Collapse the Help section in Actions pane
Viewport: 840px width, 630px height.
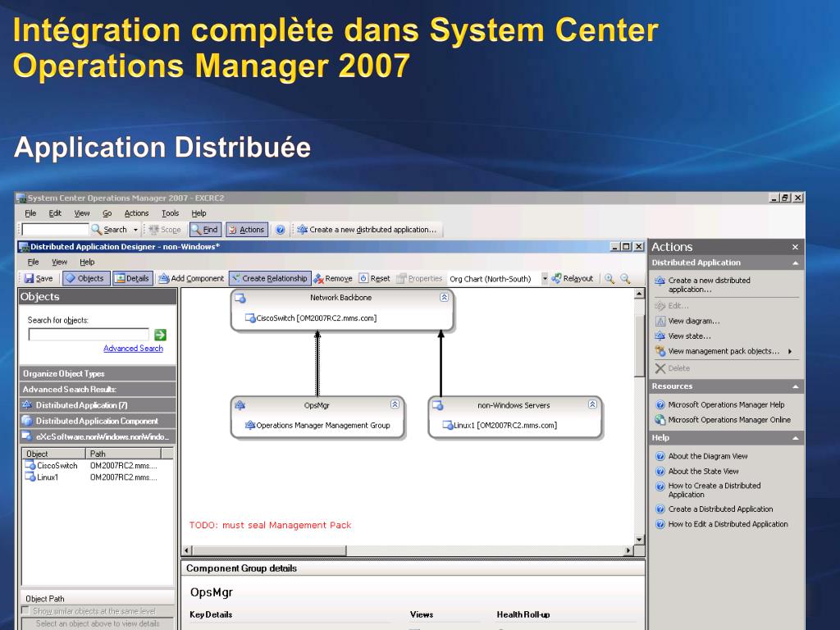[796, 438]
